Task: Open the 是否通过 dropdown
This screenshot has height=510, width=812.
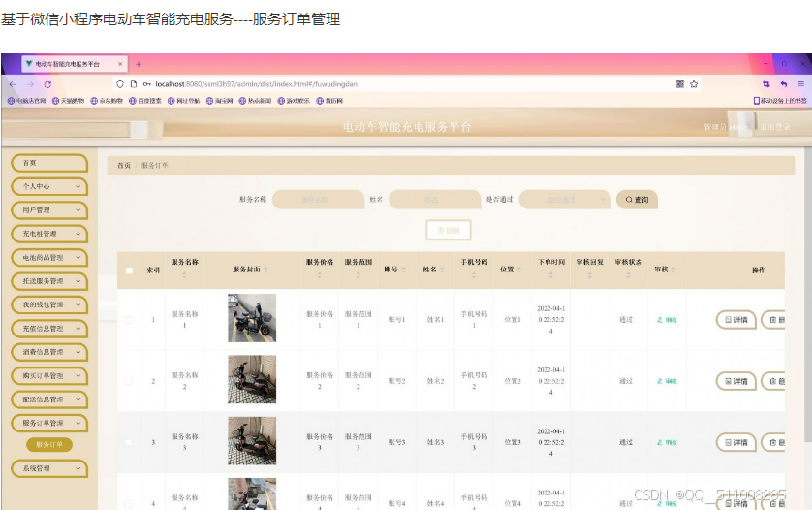Action: [x=565, y=200]
